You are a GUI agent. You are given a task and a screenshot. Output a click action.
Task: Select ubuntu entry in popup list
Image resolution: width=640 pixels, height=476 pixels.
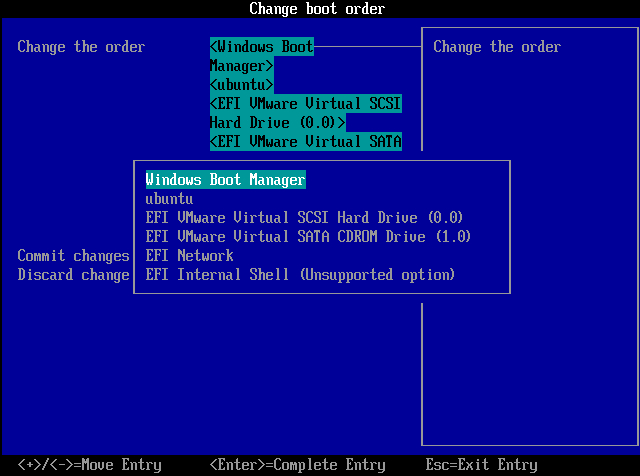pyautogui.click(x=169, y=199)
